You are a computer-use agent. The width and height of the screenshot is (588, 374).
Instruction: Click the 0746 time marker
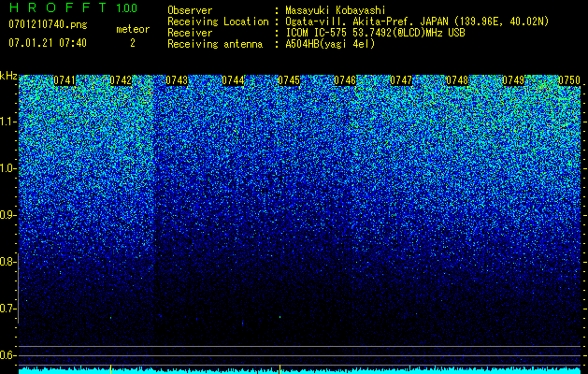point(345,80)
